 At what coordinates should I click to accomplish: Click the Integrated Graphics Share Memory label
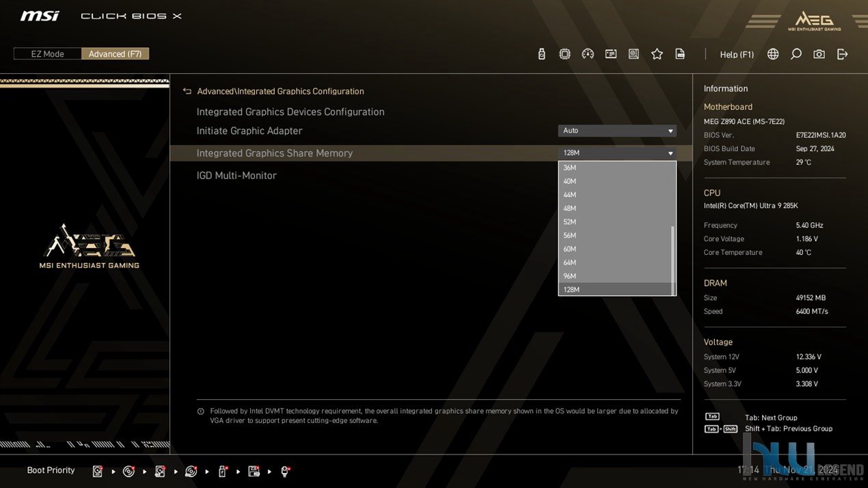pyautogui.click(x=275, y=153)
